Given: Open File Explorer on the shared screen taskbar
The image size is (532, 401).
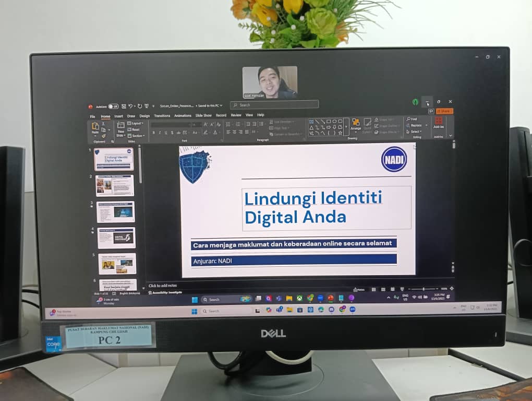Looking at the screenshot, I should [289, 299].
